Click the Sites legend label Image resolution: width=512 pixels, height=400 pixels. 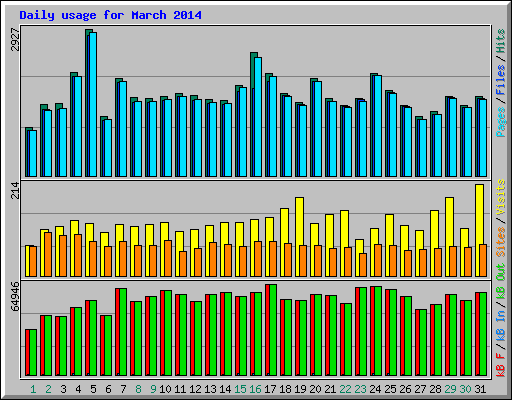point(501,242)
